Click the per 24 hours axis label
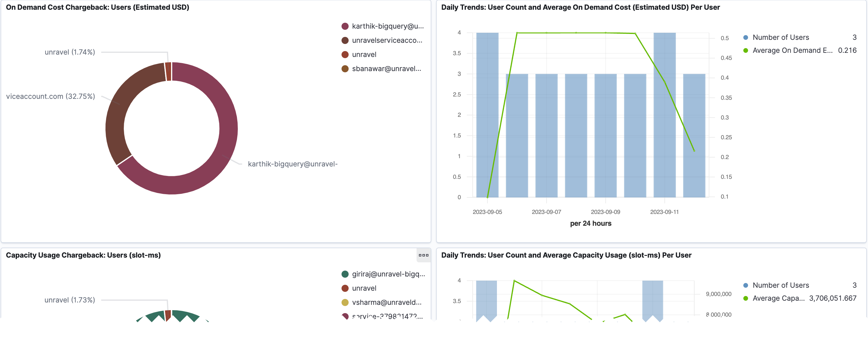This screenshot has width=868, height=337. click(x=590, y=223)
